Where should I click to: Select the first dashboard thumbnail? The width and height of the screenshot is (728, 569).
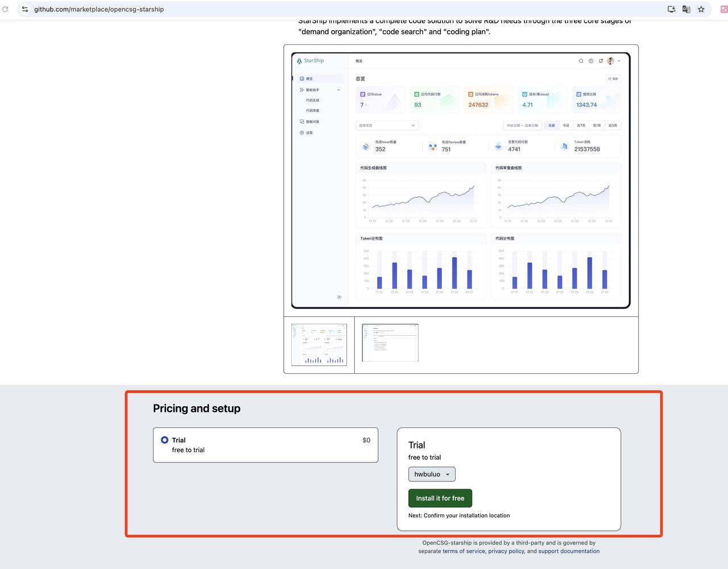(319, 344)
